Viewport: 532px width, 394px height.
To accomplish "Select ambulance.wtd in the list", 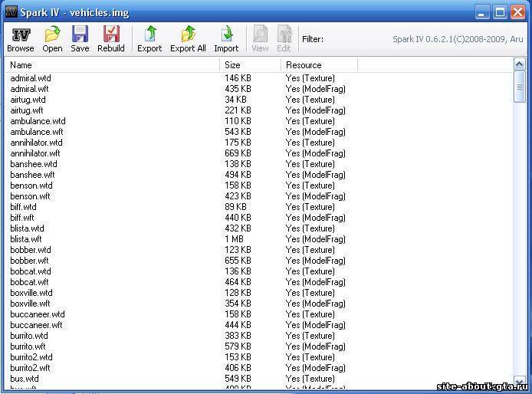I will (38, 121).
